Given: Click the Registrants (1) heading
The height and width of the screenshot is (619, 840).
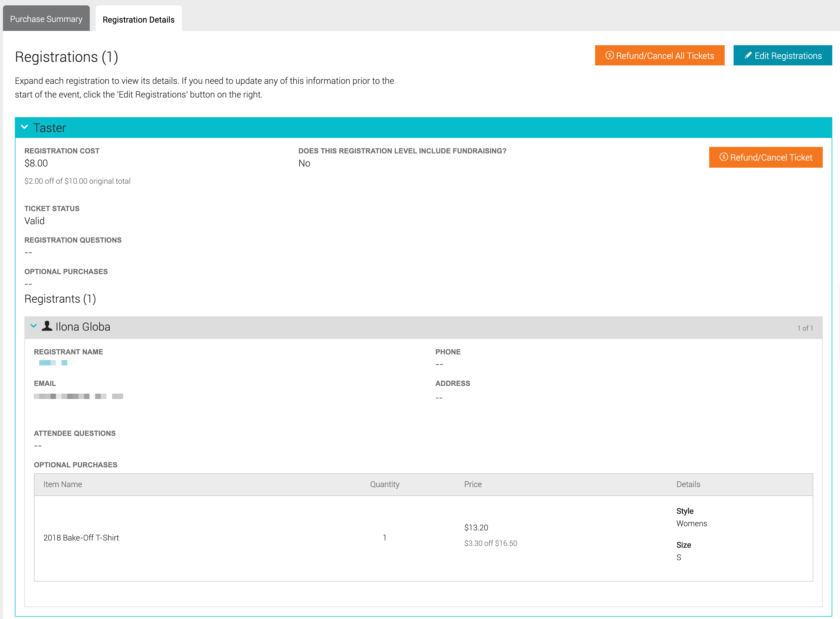Looking at the screenshot, I should point(60,298).
